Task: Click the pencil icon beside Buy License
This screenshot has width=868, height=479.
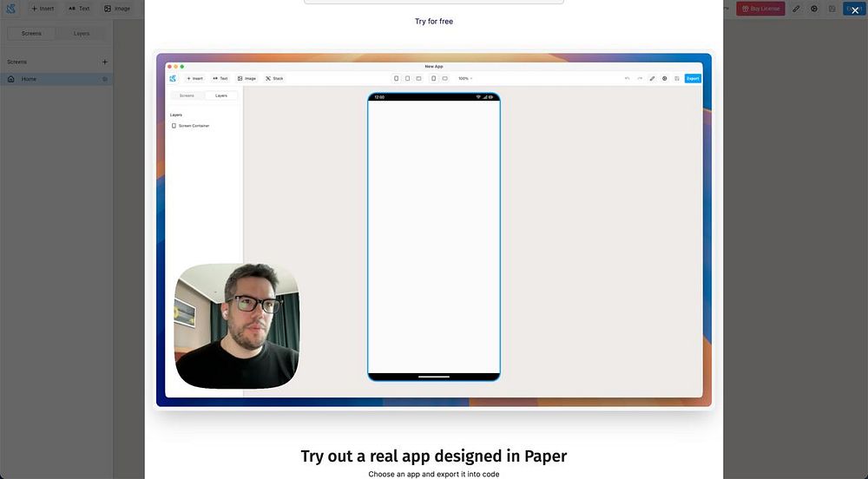Action: coord(796,9)
